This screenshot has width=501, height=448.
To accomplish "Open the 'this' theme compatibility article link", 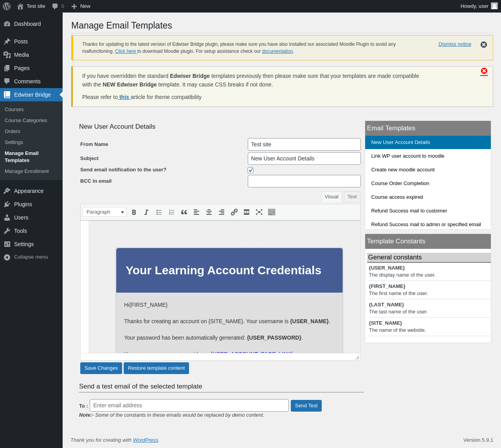I will [x=124, y=97].
